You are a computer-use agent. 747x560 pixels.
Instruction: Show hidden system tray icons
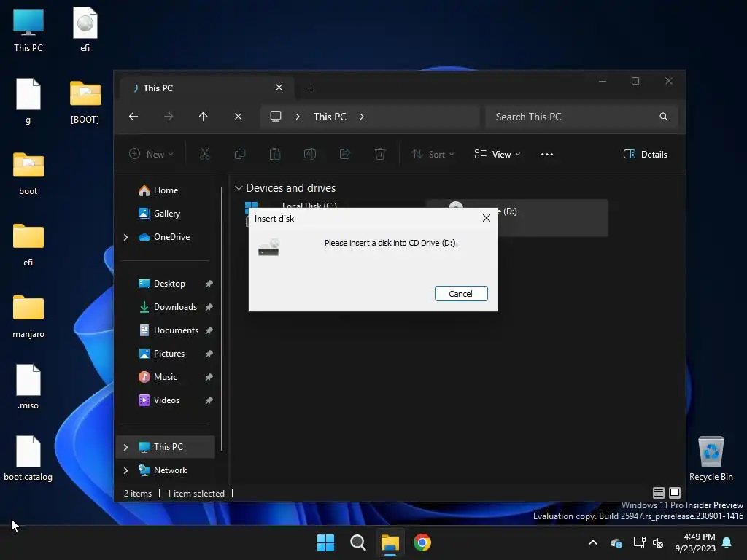pos(593,542)
